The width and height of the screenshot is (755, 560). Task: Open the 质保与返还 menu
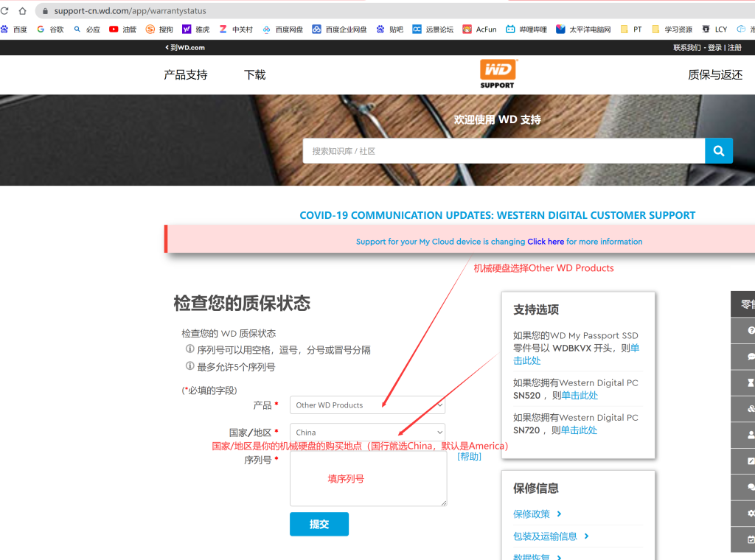pos(714,74)
